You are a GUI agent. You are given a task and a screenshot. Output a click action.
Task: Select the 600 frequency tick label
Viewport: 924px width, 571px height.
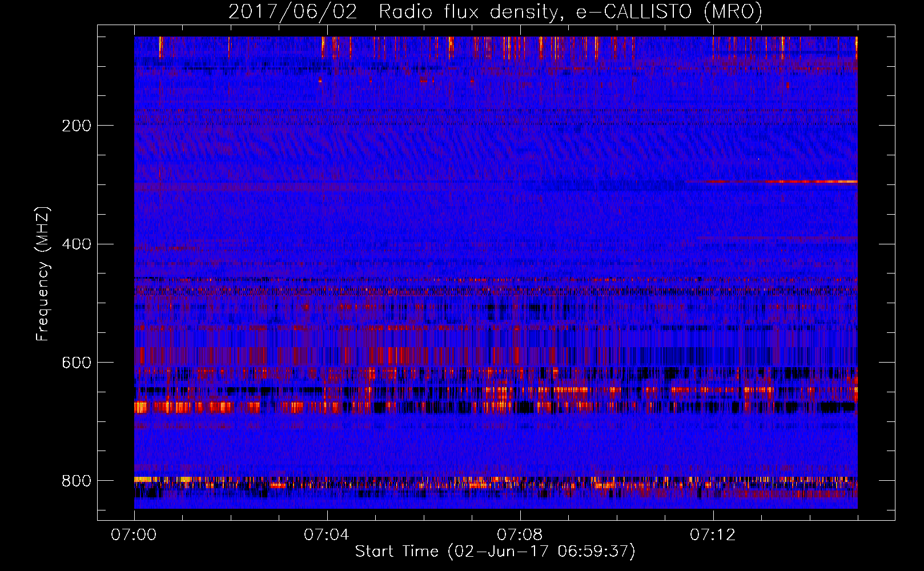77,363
